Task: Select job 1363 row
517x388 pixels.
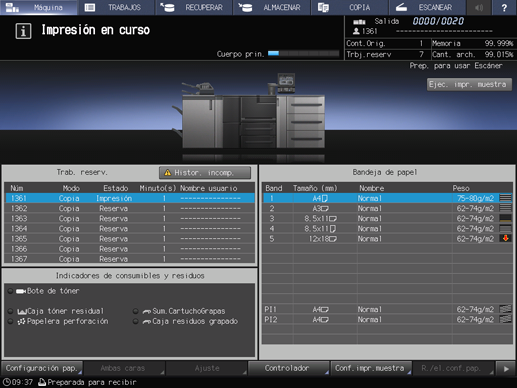Action: tap(130, 218)
